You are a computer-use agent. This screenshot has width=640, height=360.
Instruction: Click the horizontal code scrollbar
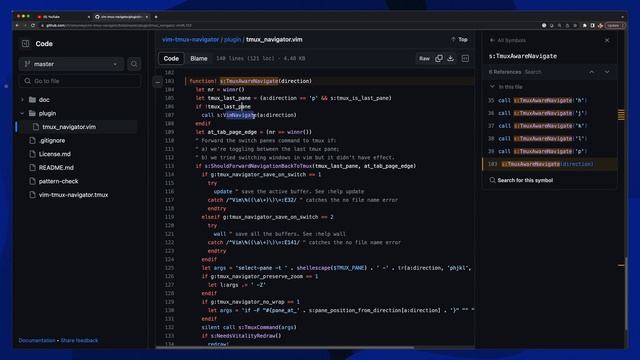(x=285, y=347)
